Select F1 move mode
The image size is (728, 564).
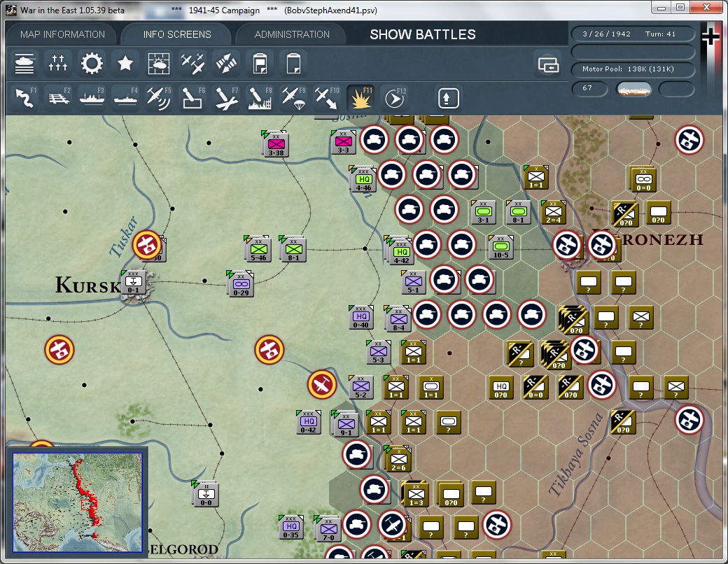click(x=24, y=98)
